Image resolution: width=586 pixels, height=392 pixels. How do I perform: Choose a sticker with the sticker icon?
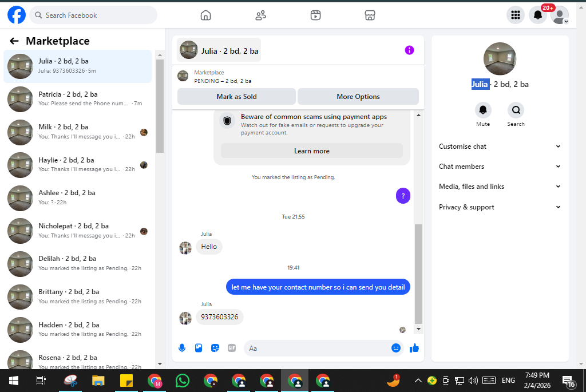pyautogui.click(x=215, y=349)
